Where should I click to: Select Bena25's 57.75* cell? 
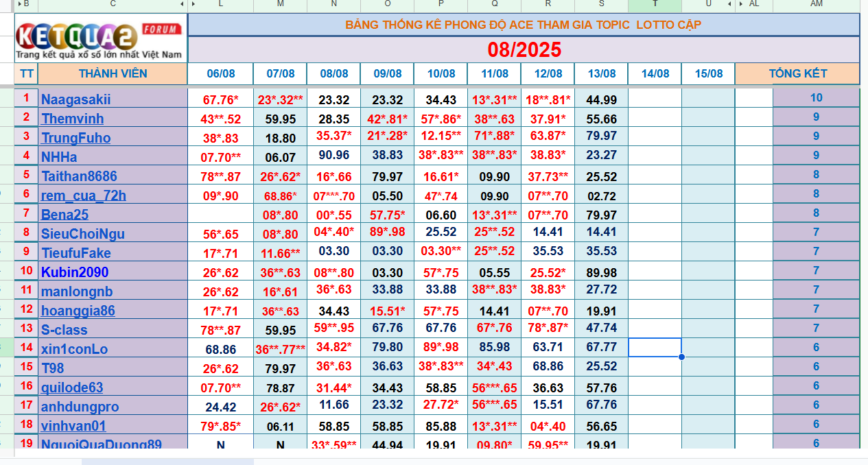click(387, 214)
